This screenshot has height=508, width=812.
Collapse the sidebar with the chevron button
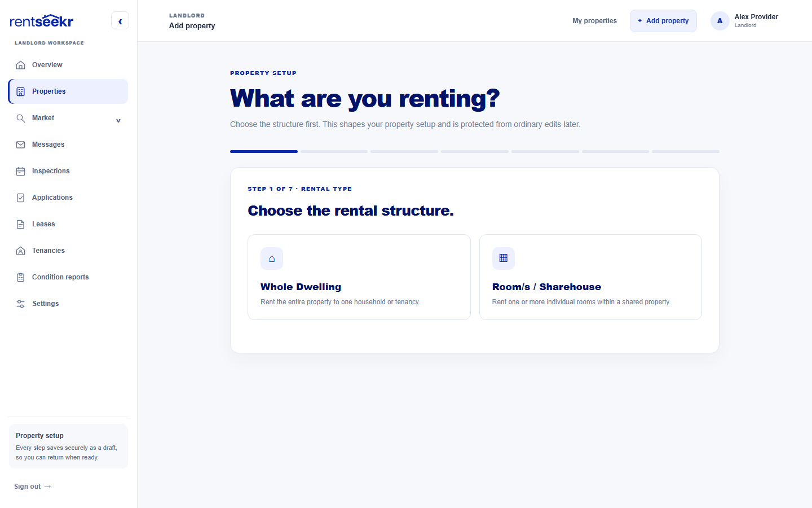[120, 21]
